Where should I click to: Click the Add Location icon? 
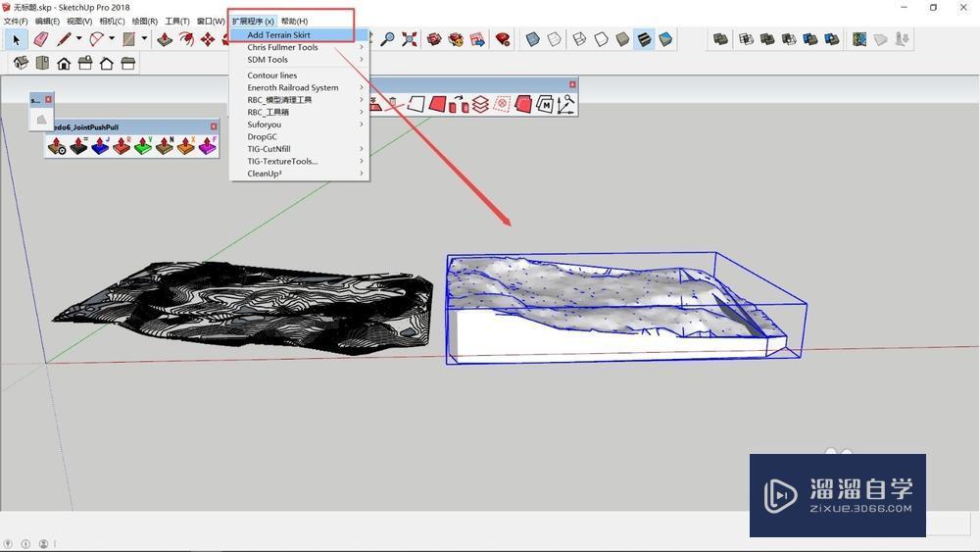tap(859, 39)
